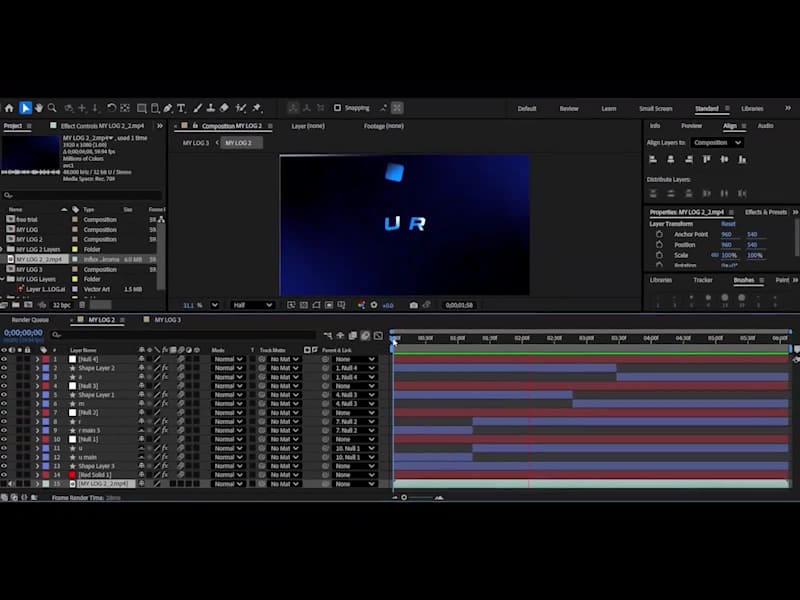This screenshot has height=600, width=800.
Task: Hide Shape Layer 2 eye toggle
Action: pos(4,368)
